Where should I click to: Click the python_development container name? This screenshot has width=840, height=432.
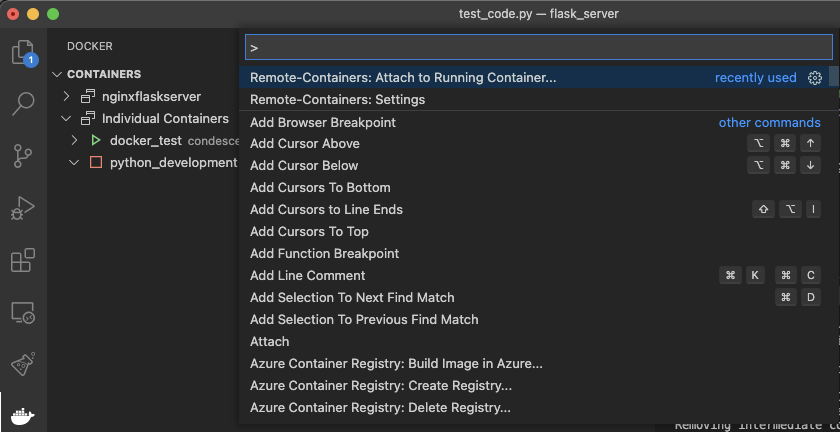click(174, 162)
